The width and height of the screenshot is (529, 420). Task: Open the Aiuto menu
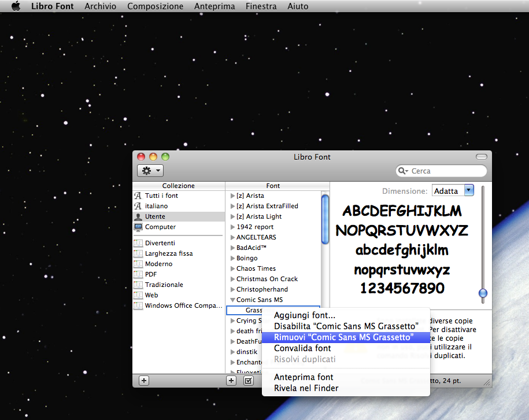pos(298,6)
